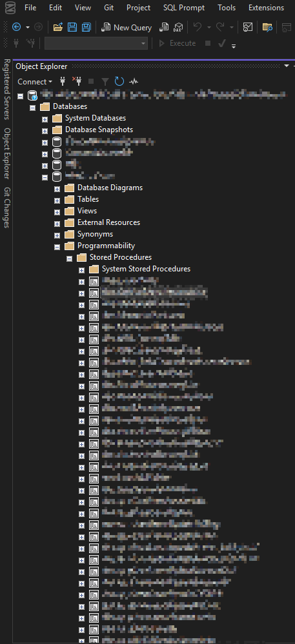
Task: Click the Navigate Backward arrow icon
Action: tap(16, 28)
